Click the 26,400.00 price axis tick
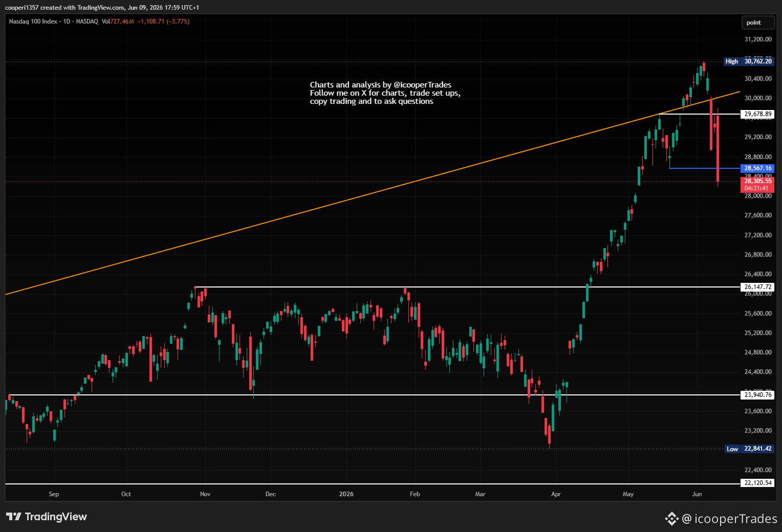The width and height of the screenshot is (782, 532). (x=758, y=274)
